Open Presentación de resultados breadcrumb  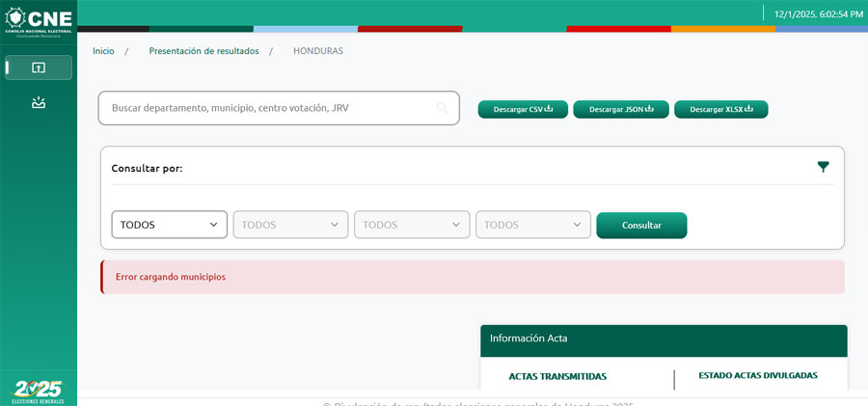pyautogui.click(x=203, y=51)
